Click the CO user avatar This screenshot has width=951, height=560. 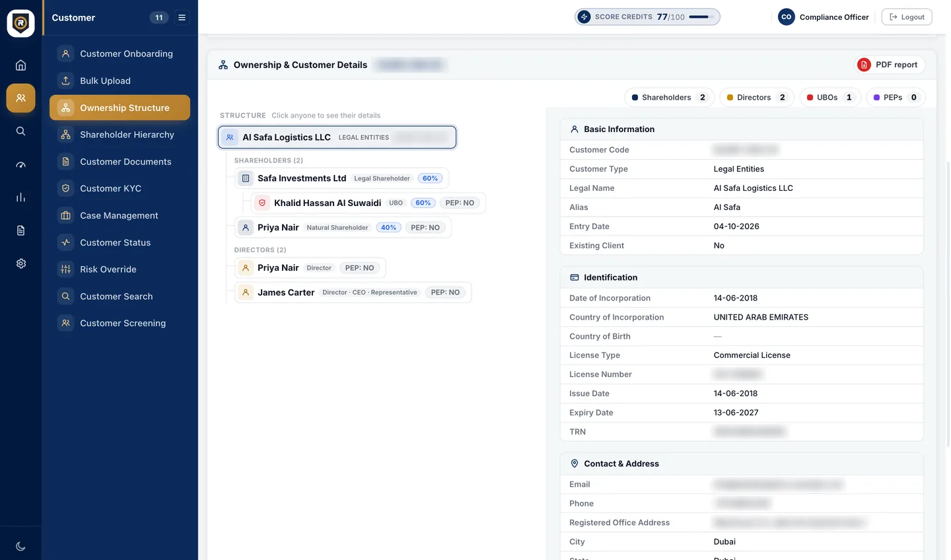786,17
